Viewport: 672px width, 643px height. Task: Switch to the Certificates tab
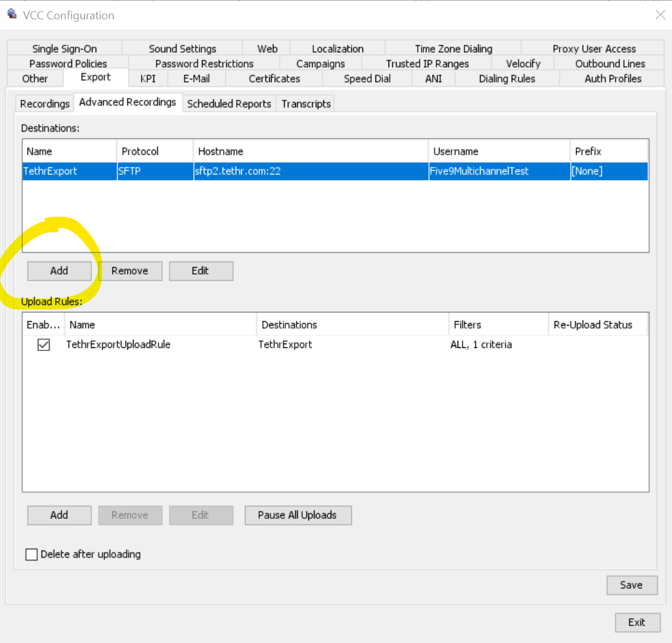274,78
